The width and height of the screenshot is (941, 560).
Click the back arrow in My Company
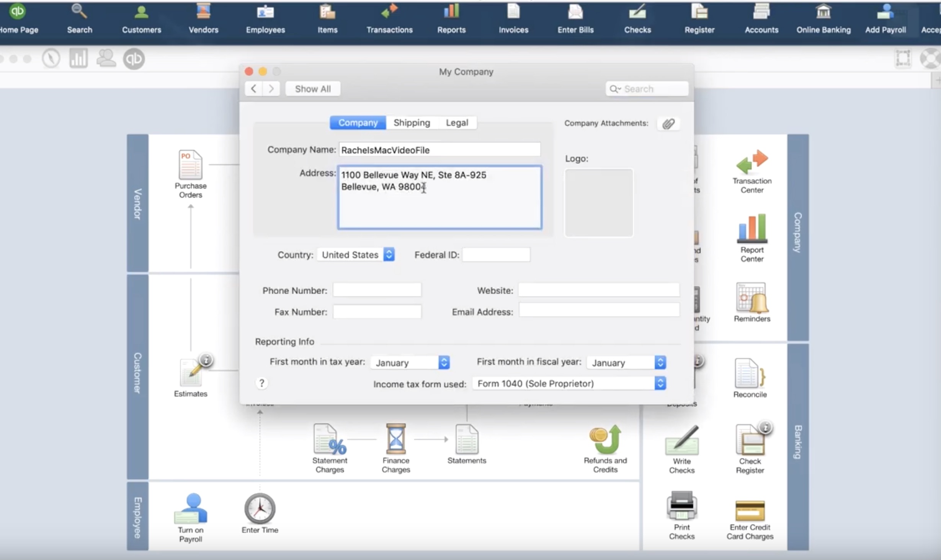pyautogui.click(x=253, y=89)
